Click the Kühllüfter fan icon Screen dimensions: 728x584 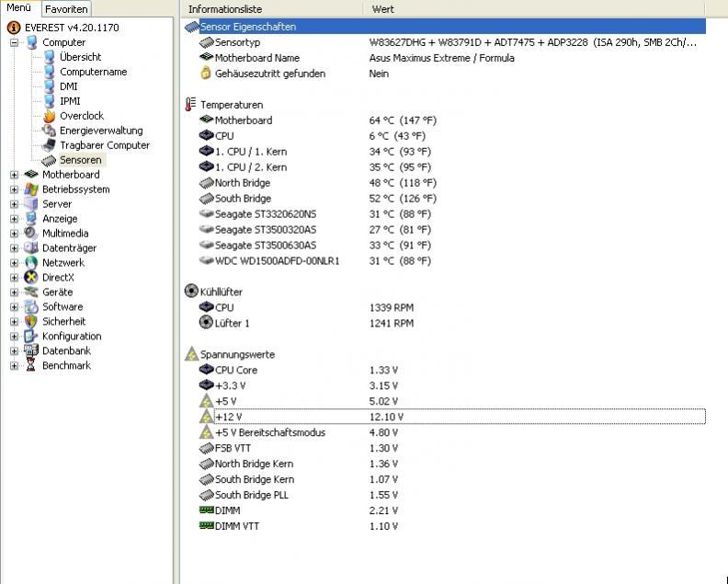click(x=191, y=292)
